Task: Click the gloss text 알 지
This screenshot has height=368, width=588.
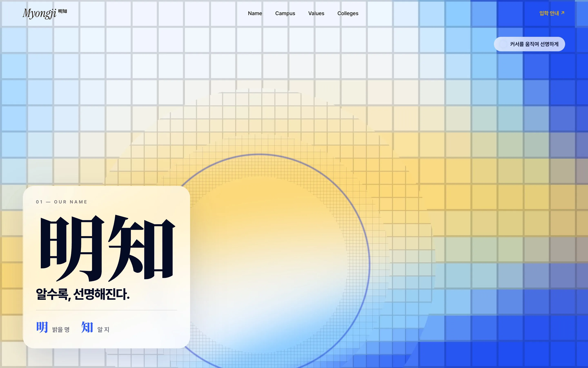Action: pos(103,330)
